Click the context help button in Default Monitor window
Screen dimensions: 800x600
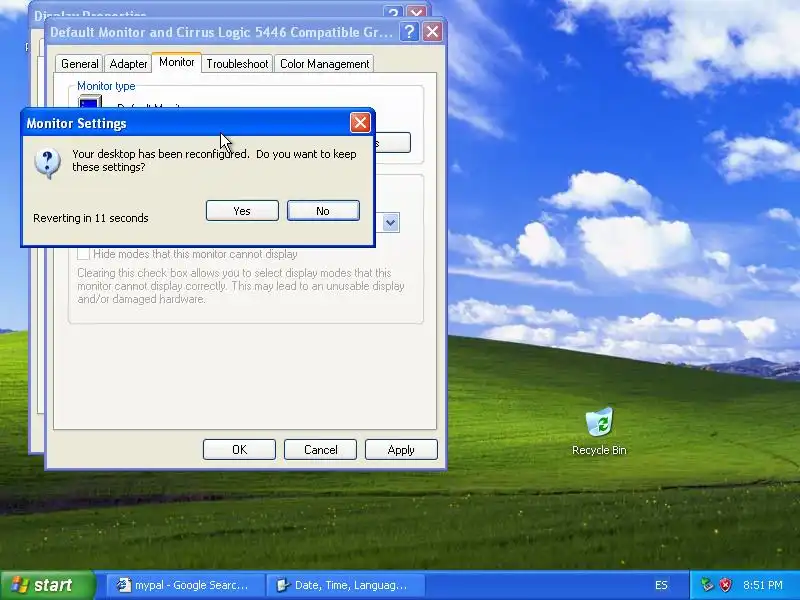pos(409,32)
